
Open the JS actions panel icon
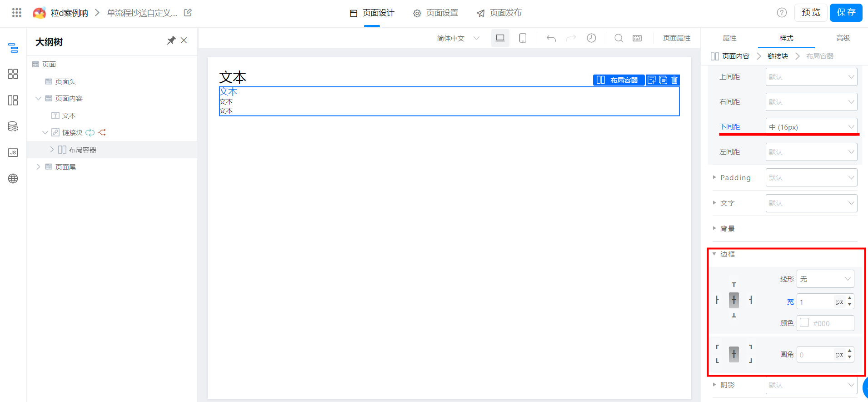[x=13, y=152]
